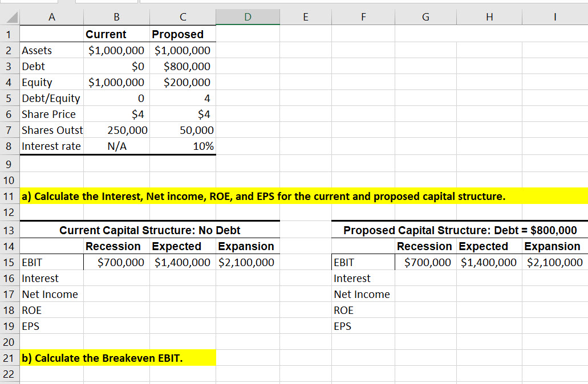Screen dimensions: 588x384
Task: Select row 1 header
Action: (x=9, y=34)
